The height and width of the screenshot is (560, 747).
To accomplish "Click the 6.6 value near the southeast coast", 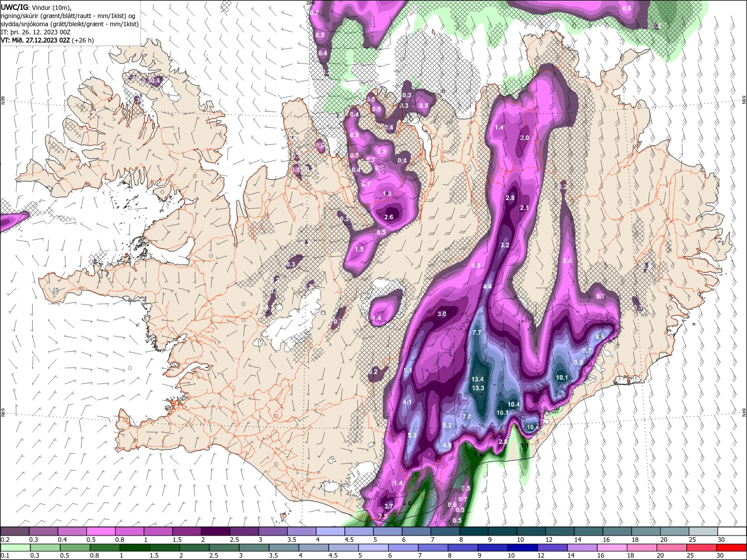I will [x=600, y=337].
